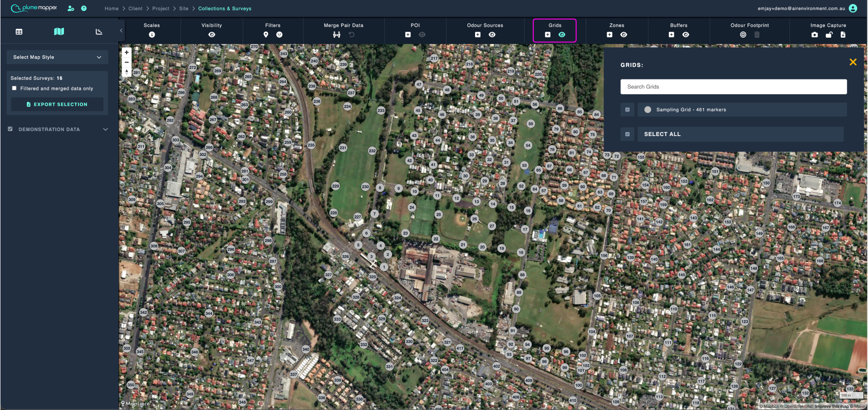Click the Odour Footprint trash icon
This screenshot has width=868, height=410.
pos(757,34)
